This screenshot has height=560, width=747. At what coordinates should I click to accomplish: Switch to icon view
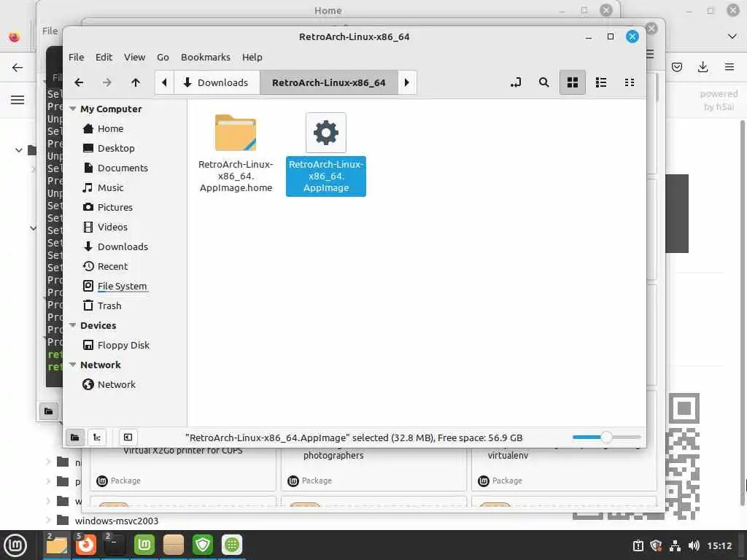pos(572,82)
